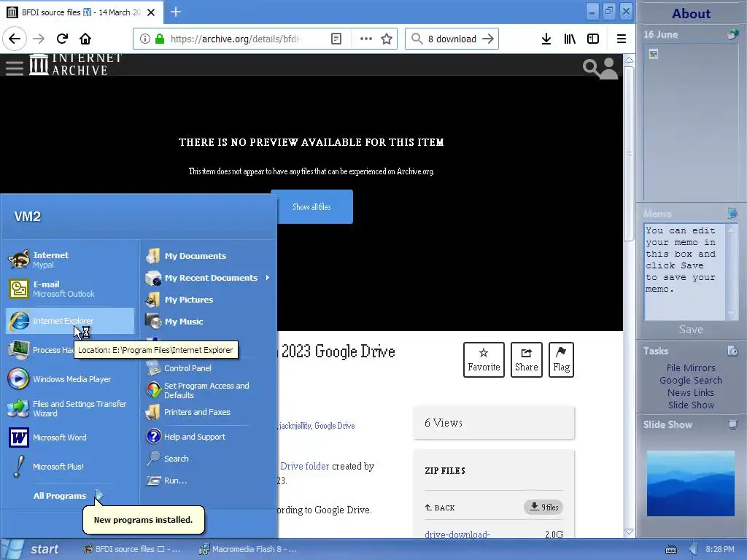The width and height of the screenshot is (747, 560).
Task: Open the drive-download zip file link
Action: tap(457, 534)
